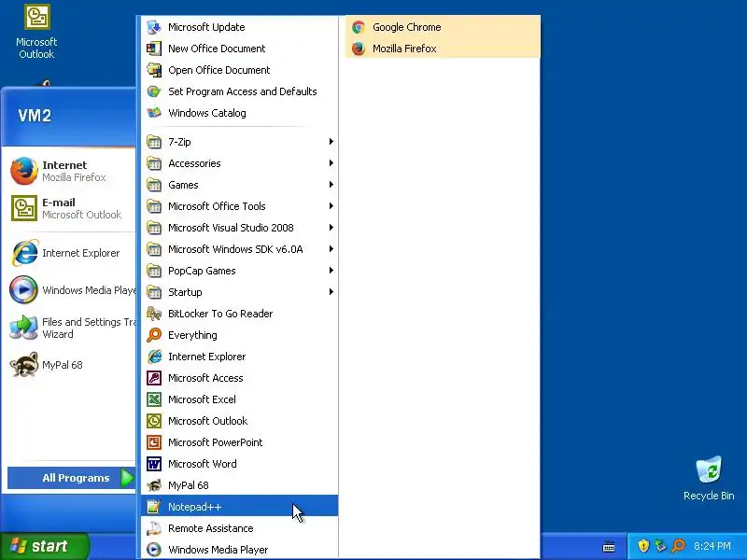Click the BitLocker To Go Reader icon
Screen dimensions: 747x560
154,314
